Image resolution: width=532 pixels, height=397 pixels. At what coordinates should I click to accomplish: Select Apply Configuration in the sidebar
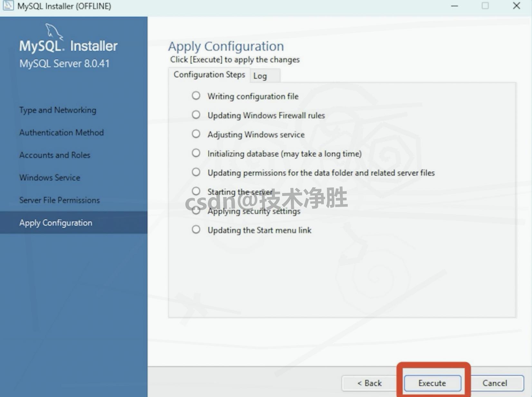[x=74, y=223]
